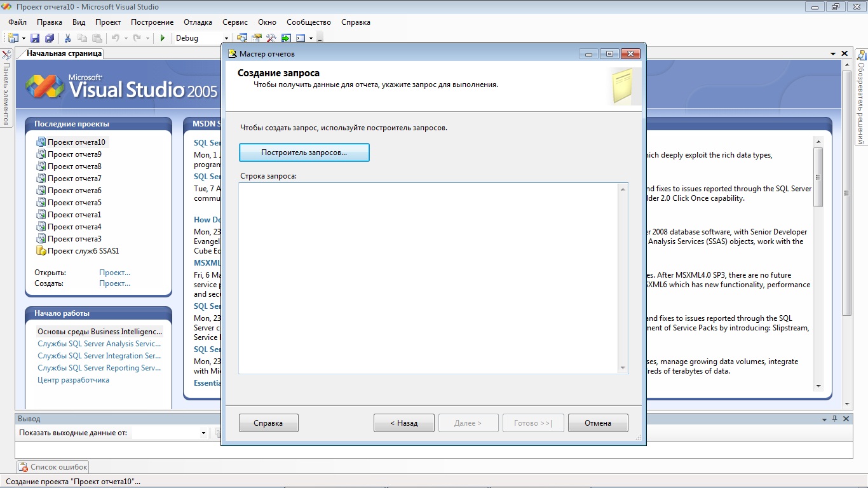868x488 pixels.
Task: Open the Отладка menu
Action: tap(198, 22)
